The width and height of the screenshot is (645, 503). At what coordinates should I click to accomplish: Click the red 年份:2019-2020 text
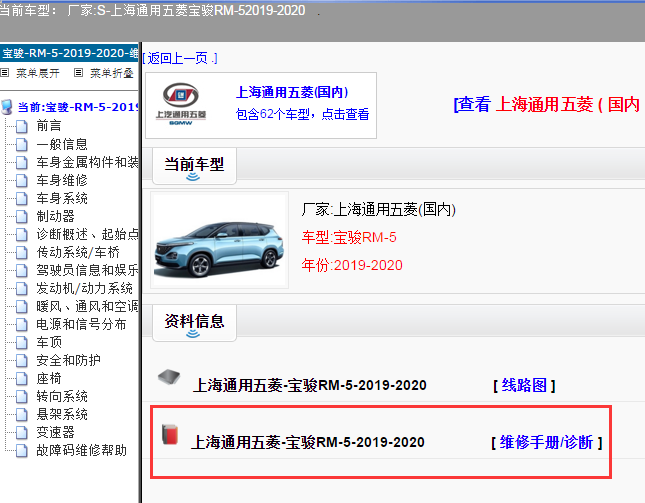(352, 265)
